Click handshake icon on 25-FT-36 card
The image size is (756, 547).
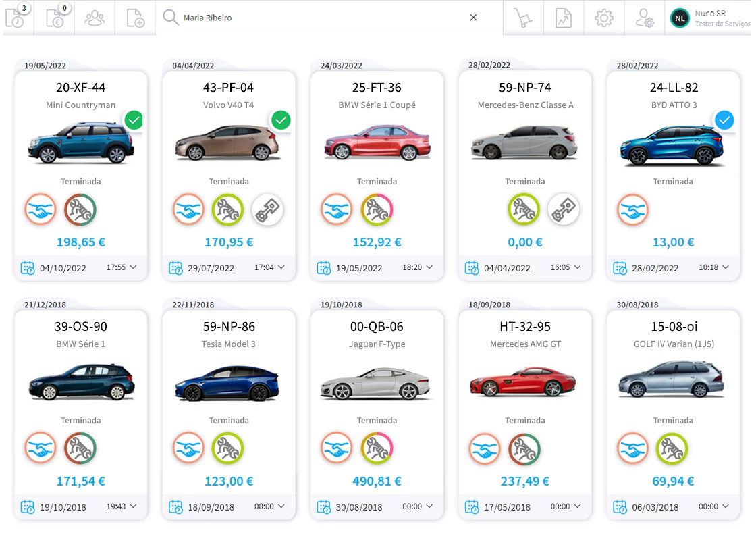pos(337,210)
